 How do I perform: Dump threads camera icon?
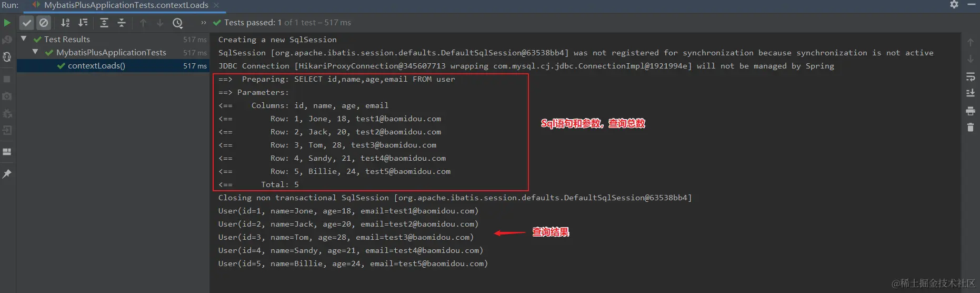coord(7,96)
